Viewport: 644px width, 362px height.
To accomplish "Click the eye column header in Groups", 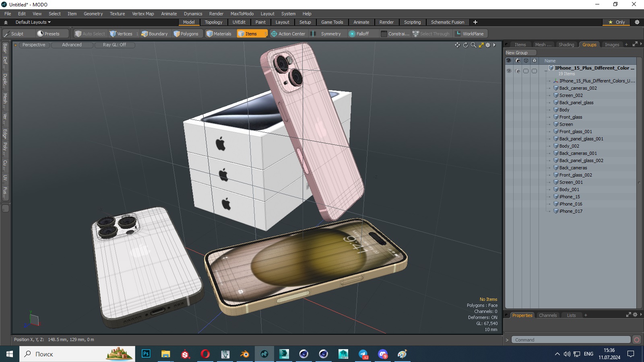I will 509,61.
